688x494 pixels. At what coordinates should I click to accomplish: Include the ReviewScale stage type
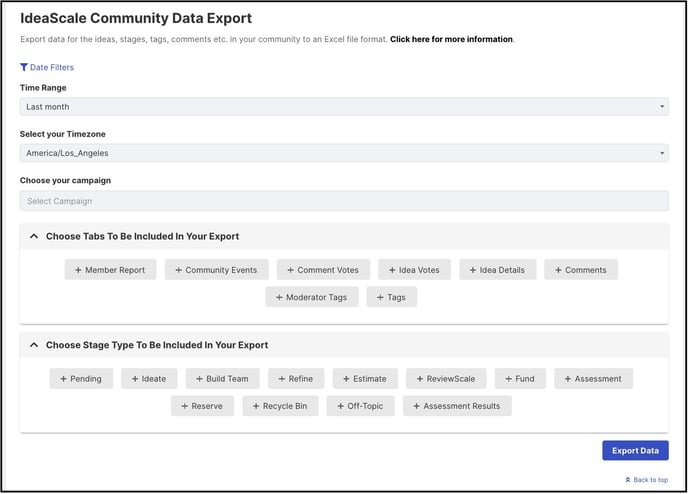(446, 379)
